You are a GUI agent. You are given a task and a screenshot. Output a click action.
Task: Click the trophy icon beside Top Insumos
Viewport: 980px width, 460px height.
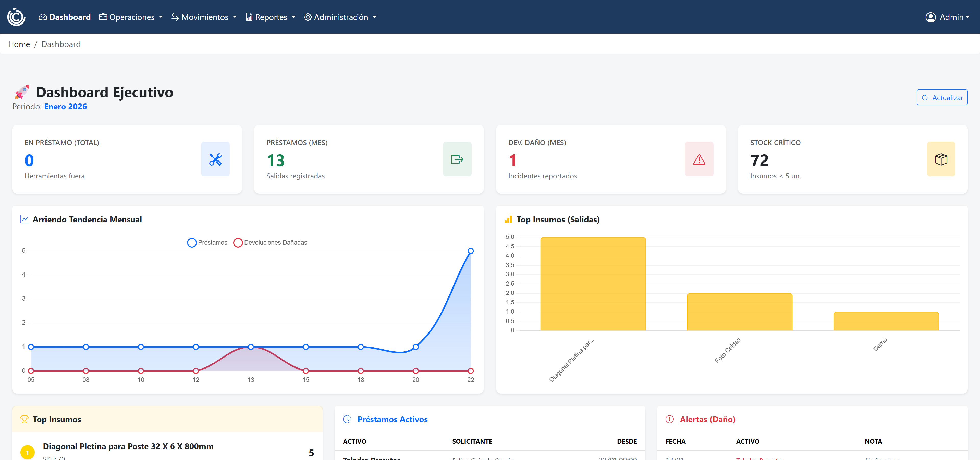[24, 419]
